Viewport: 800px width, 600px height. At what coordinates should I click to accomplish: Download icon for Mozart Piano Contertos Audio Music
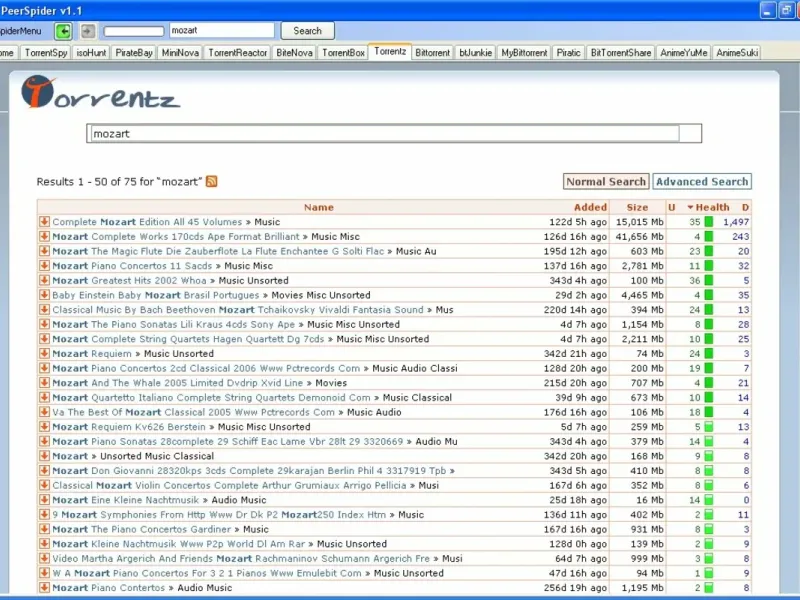(44, 587)
